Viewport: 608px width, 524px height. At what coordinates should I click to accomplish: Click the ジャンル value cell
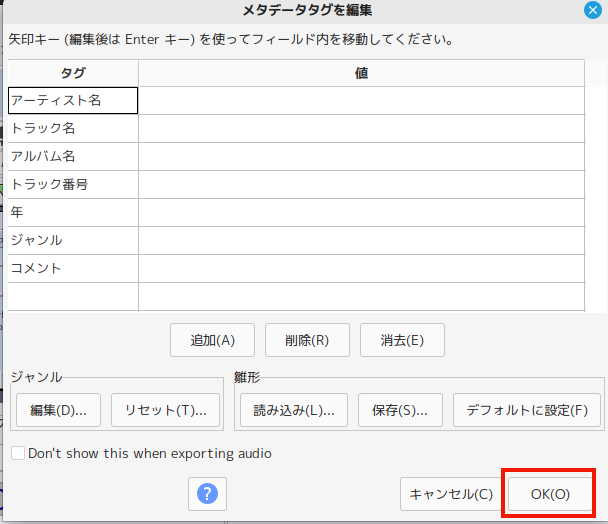click(360, 241)
